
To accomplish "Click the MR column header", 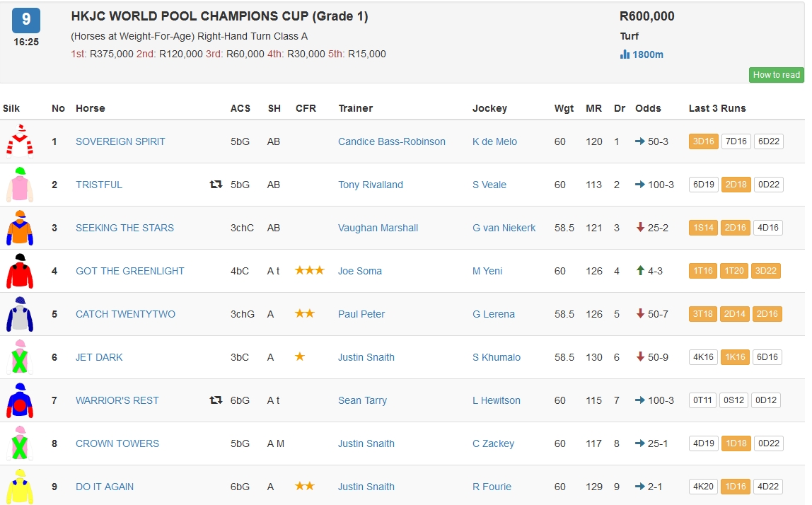I will (x=593, y=108).
